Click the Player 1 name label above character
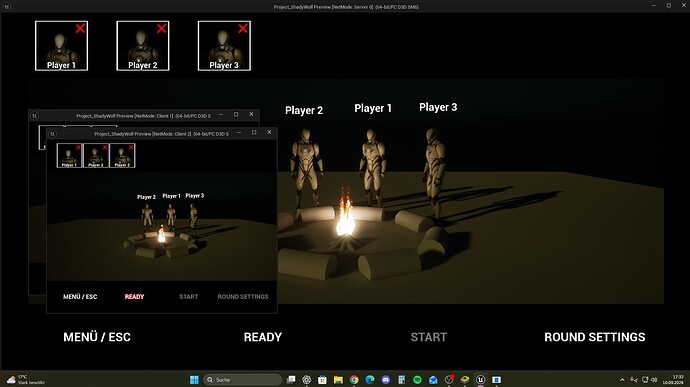690x387 pixels. [x=373, y=108]
